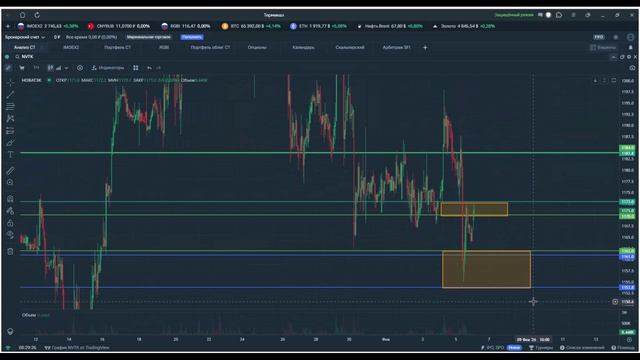Viewport: 640px width, 360px height.
Task: Switch to the Опционы tab
Action: pyautogui.click(x=257, y=47)
